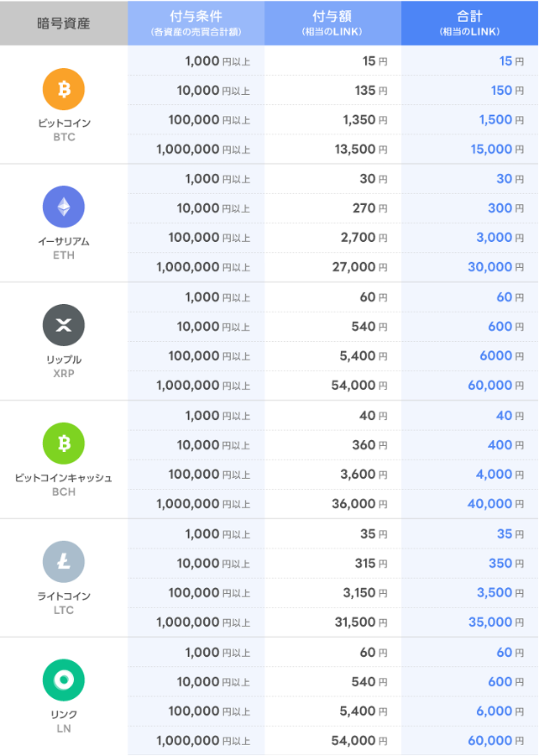Click the Ethereum total of 30,000 円
Viewport: 539px width, 756px height.
496,267
